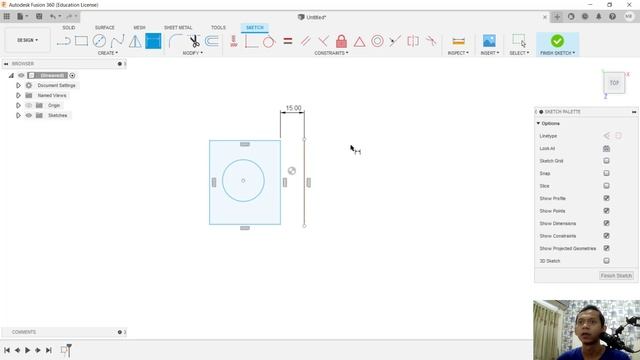Collapse the Options section in Sketch Palette

pos(538,123)
